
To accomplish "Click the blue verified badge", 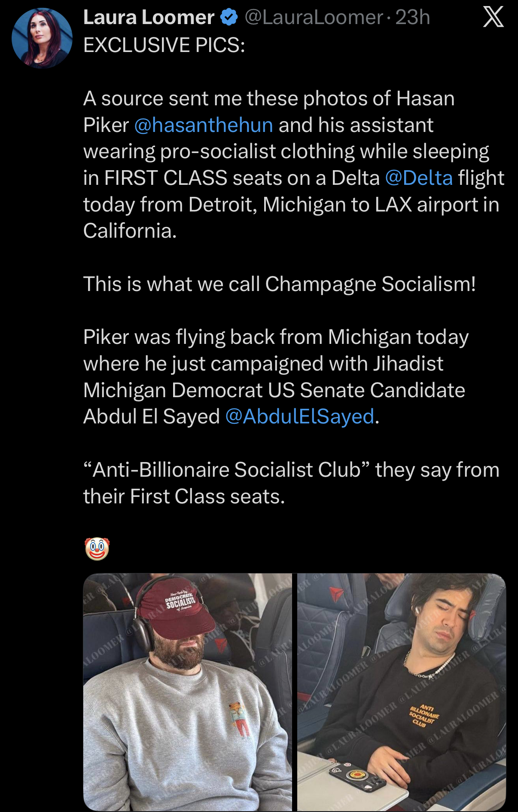I will [x=229, y=18].
